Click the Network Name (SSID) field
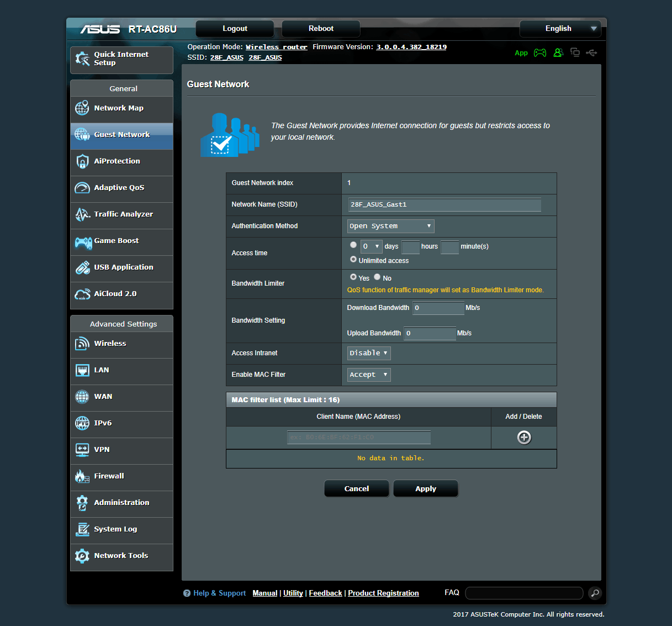The image size is (672, 626). pos(445,204)
